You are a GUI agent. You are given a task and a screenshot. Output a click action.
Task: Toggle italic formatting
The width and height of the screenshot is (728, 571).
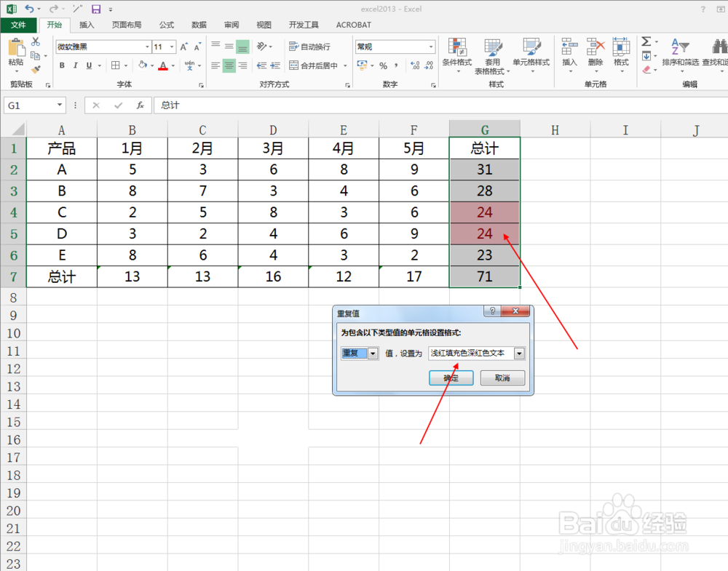[75, 65]
